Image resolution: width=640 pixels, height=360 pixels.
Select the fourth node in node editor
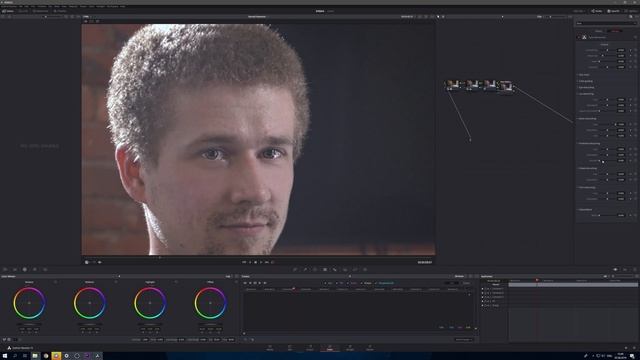point(506,85)
